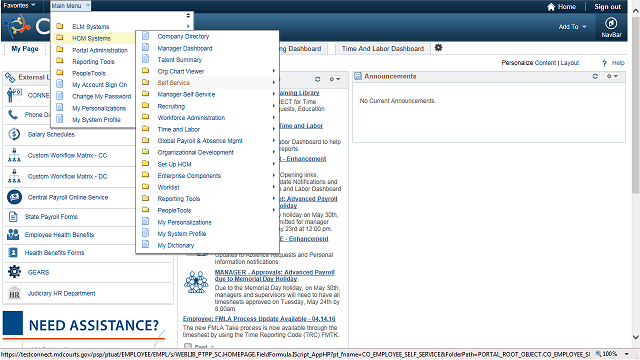Click the Health Benefits Forms icon
This screenshot has width=640, height=360.
click(13, 253)
